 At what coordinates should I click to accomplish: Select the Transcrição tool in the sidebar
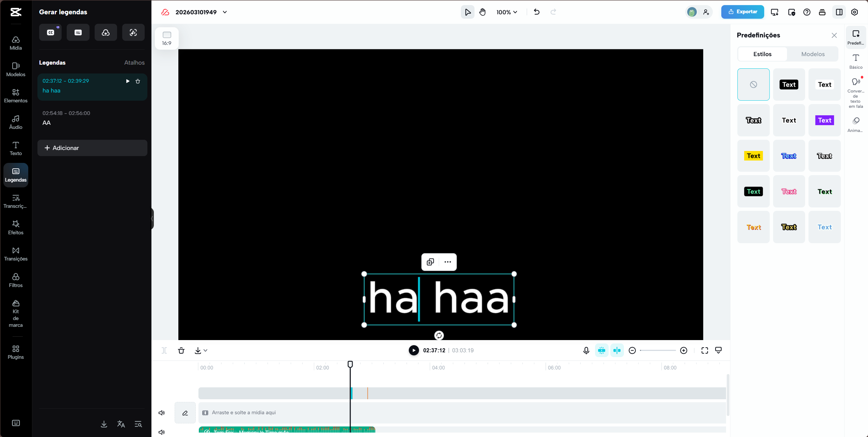pyautogui.click(x=16, y=201)
